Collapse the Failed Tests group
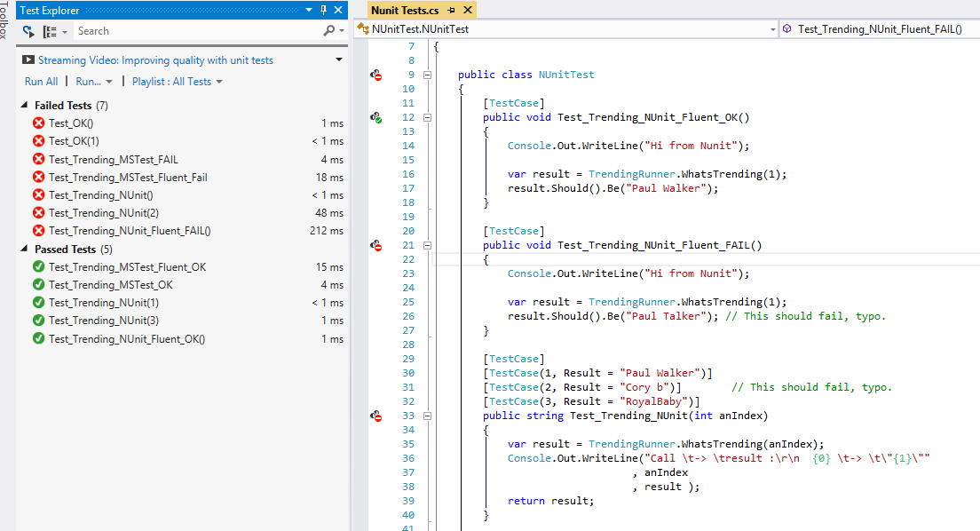Screen dimensions: 980x531 24,105
